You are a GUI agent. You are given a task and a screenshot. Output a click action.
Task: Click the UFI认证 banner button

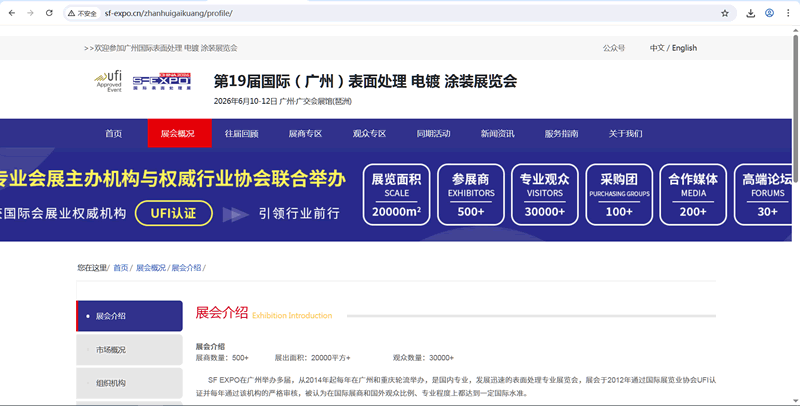click(180, 212)
